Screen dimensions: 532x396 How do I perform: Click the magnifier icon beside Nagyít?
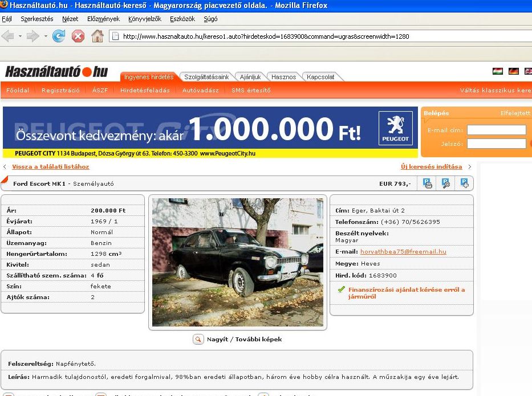[x=198, y=339]
